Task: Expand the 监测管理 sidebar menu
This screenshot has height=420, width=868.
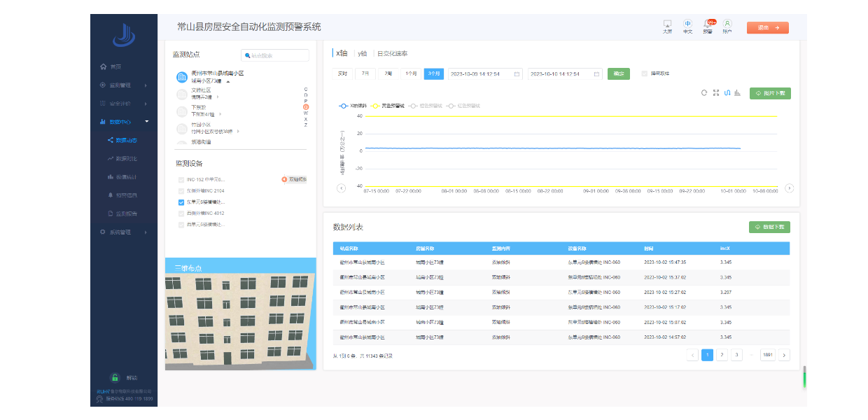Action: (124, 85)
